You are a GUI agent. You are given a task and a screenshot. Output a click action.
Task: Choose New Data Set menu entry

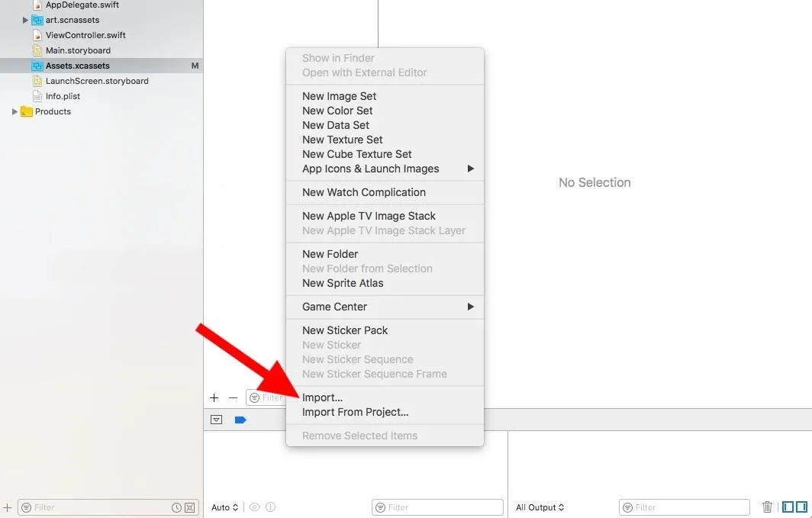coord(385,125)
